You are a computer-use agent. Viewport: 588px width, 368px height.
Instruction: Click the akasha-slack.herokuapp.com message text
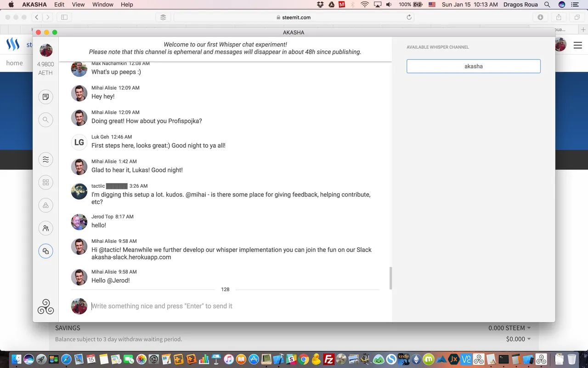click(x=131, y=257)
